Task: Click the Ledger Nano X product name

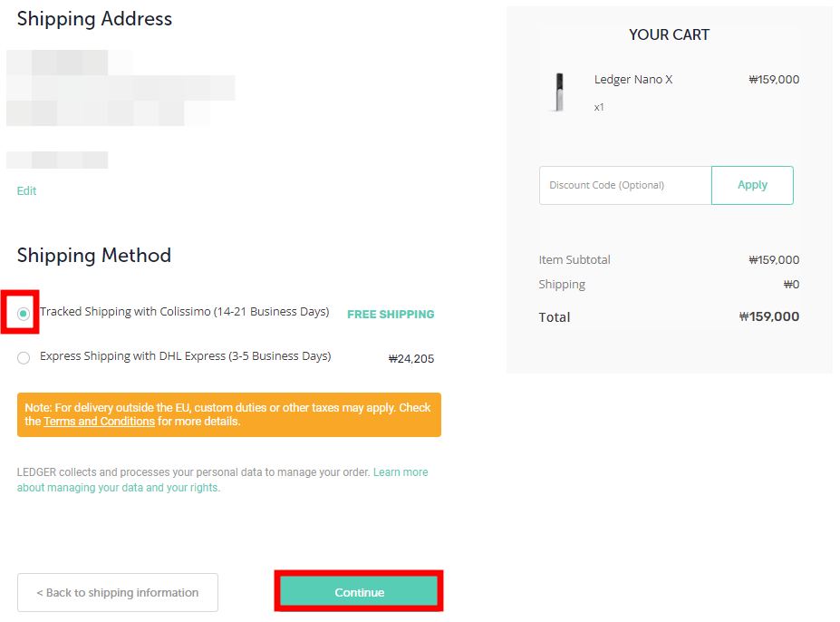Action: coord(633,80)
